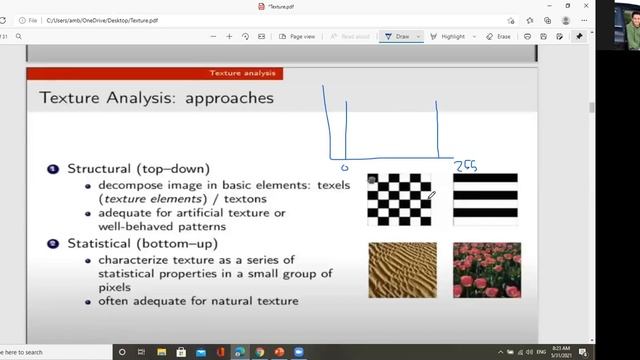The height and width of the screenshot is (360, 640).
Task: Open the Mail app from the taskbar
Action: 201,352
